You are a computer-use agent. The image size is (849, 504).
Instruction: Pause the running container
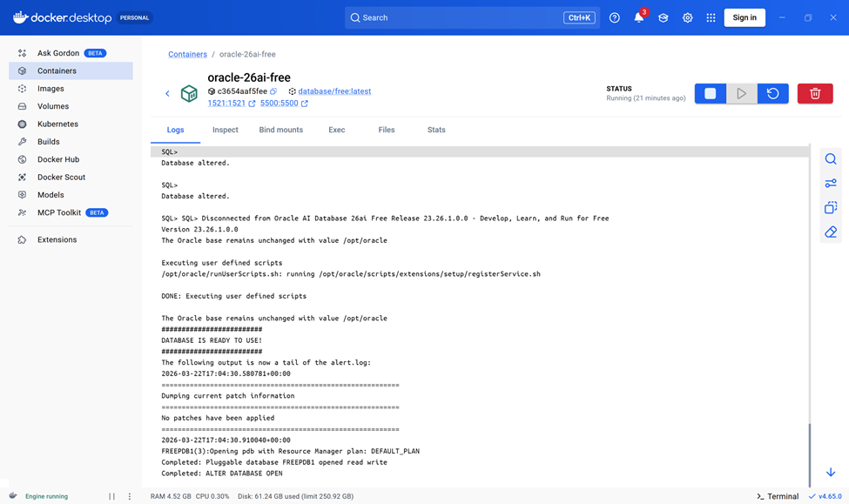741,93
